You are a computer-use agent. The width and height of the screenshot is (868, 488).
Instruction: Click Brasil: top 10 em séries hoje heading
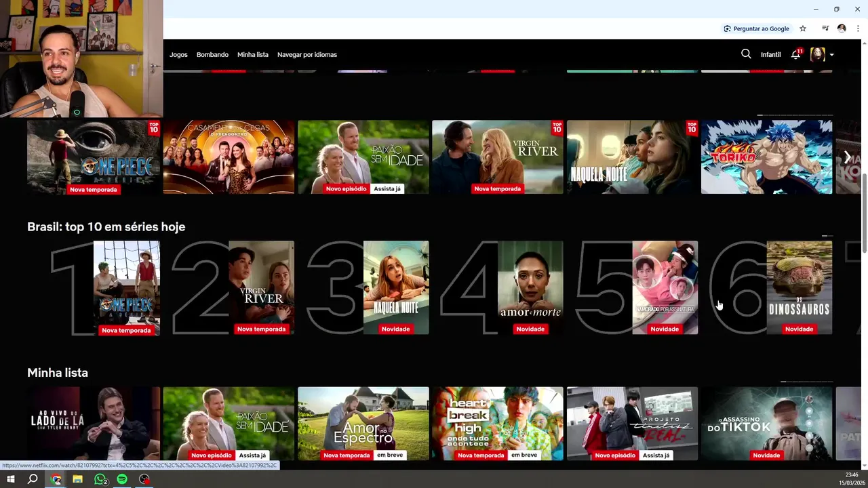(106, 227)
